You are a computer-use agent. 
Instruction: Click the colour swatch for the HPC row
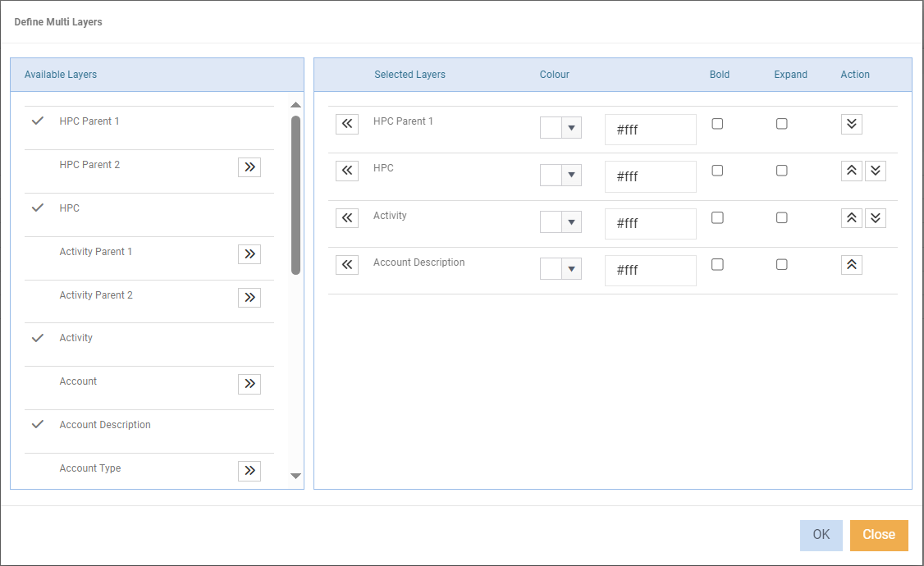[x=551, y=175]
